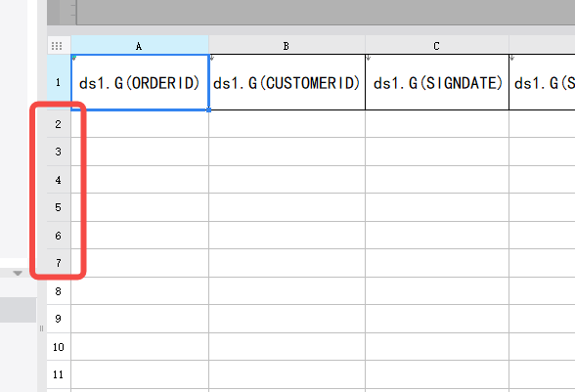Select row 9 header
This screenshot has width=575, height=392.
pyautogui.click(x=59, y=319)
